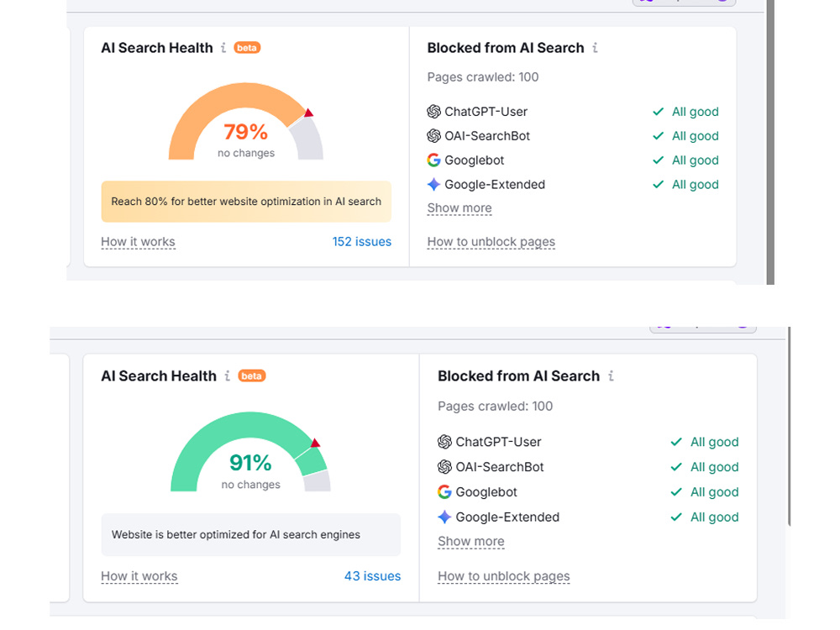Click the orange beta badge in top card
The width and height of the screenshot is (840, 630).
click(x=247, y=48)
